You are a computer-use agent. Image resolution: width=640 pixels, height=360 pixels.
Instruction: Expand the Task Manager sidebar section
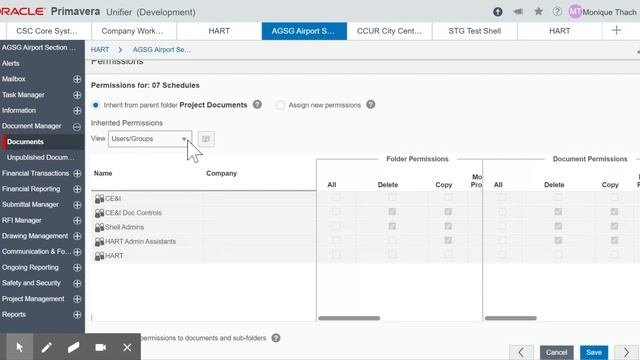[x=77, y=95]
